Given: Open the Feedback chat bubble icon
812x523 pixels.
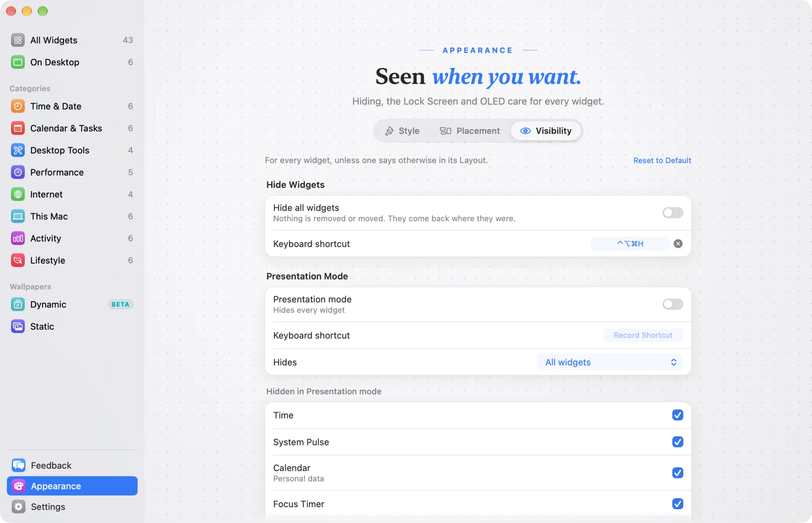Looking at the screenshot, I should (19, 465).
